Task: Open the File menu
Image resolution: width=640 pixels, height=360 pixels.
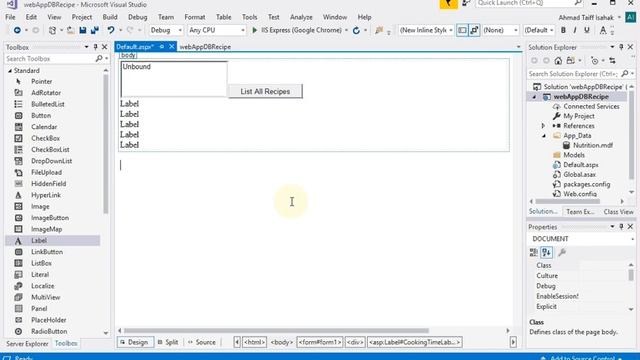Action: (x=10, y=17)
